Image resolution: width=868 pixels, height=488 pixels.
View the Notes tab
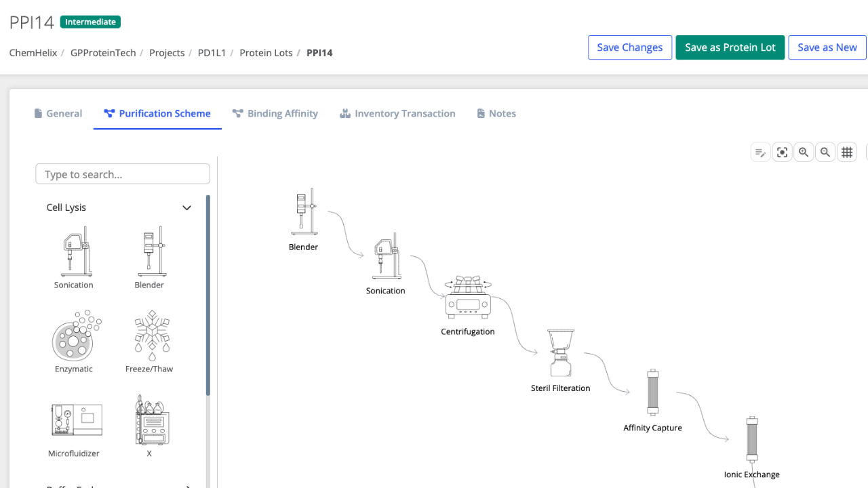coord(496,113)
